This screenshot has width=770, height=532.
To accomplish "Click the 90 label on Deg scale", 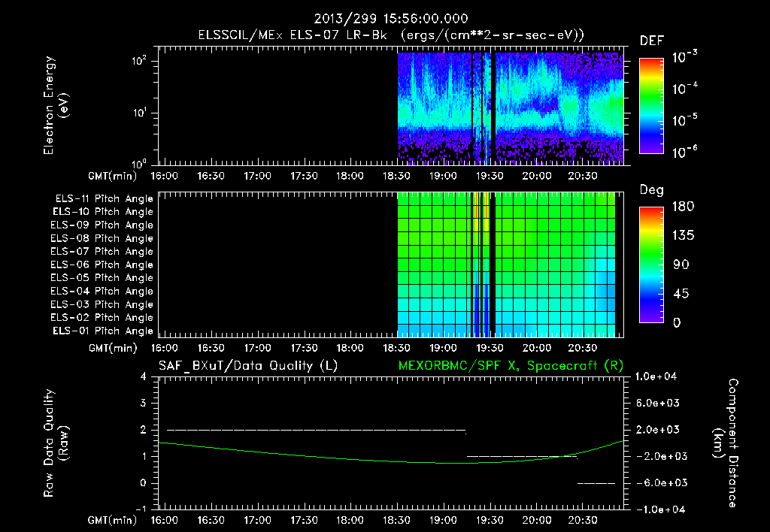I will pyautogui.click(x=681, y=264).
